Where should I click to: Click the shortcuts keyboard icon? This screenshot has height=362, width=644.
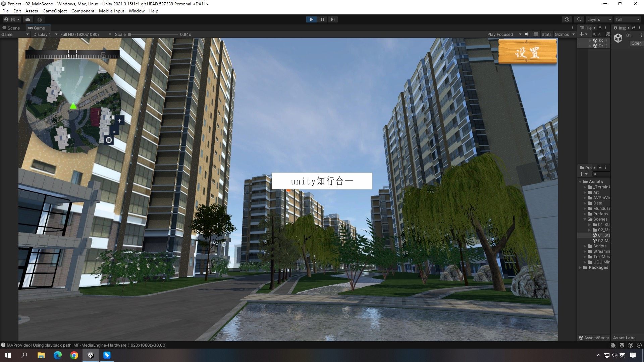(x=536, y=34)
